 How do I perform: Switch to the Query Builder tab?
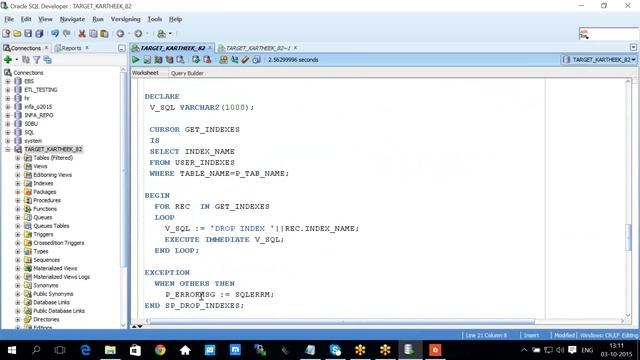click(x=187, y=73)
